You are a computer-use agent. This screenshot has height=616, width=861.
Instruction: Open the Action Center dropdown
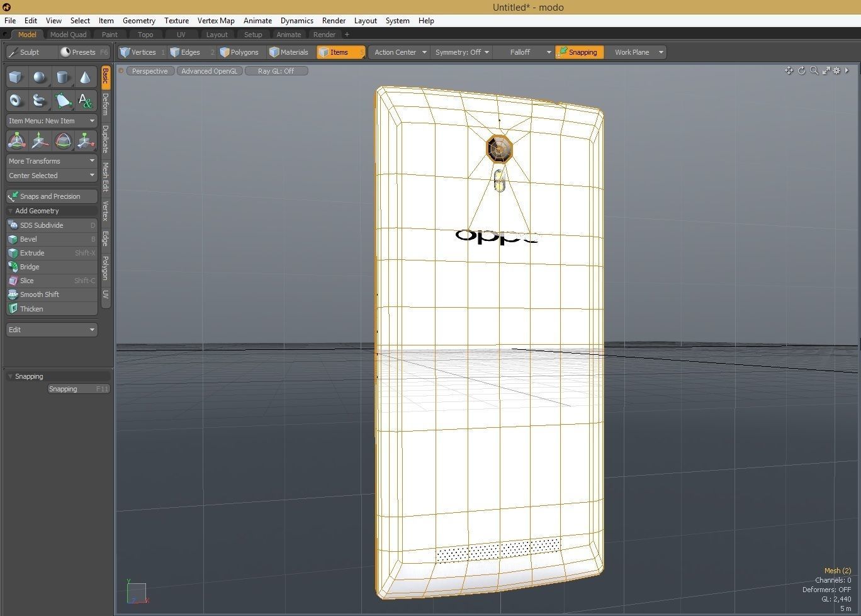[x=399, y=52]
